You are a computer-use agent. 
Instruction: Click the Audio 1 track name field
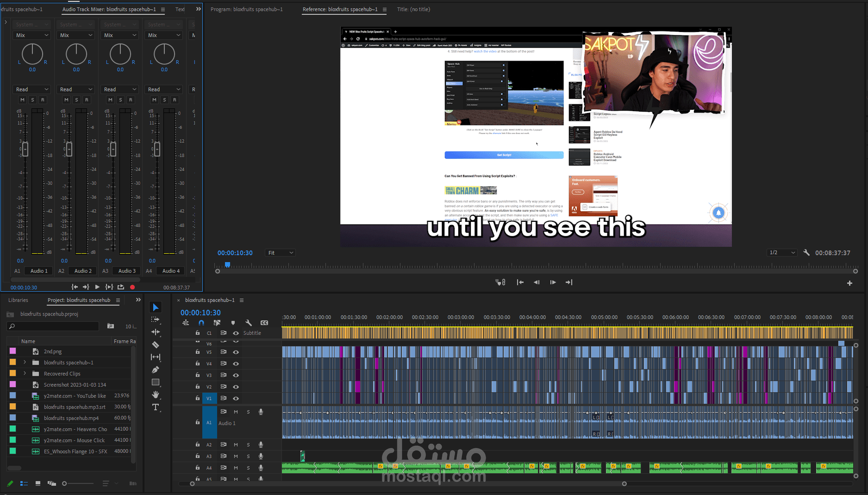[39, 271]
